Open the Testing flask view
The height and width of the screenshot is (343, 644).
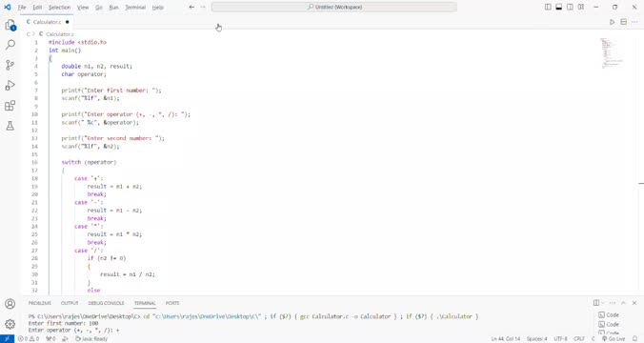(10, 126)
